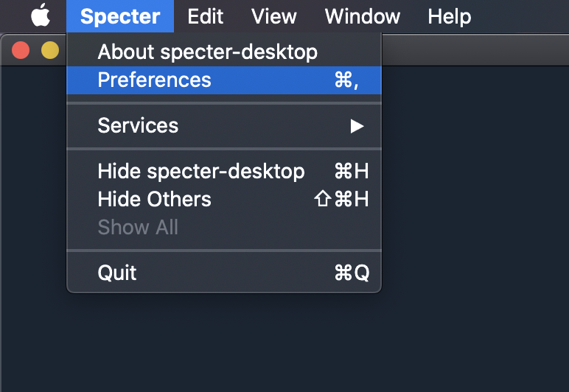
Task: Click the red close window button
Action: click(x=21, y=50)
